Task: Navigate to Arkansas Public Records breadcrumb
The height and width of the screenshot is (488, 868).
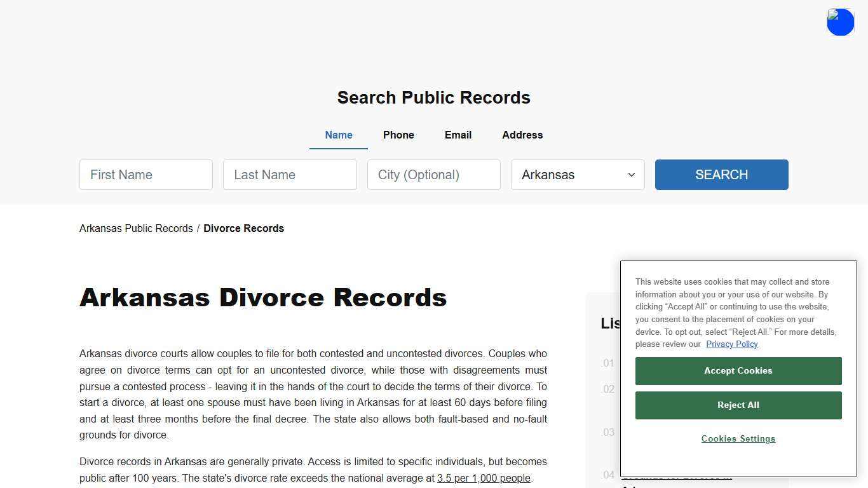Action: coord(135,228)
